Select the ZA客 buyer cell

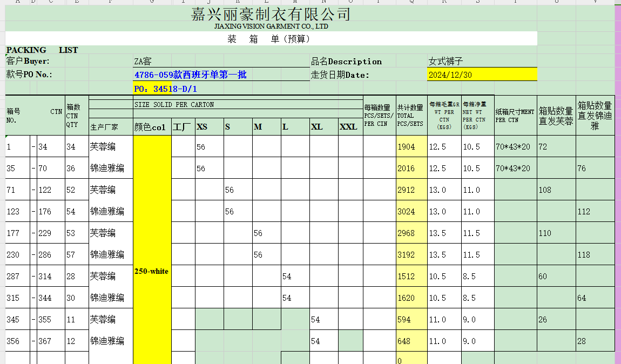pyautogui.click(x=143, y=62)
